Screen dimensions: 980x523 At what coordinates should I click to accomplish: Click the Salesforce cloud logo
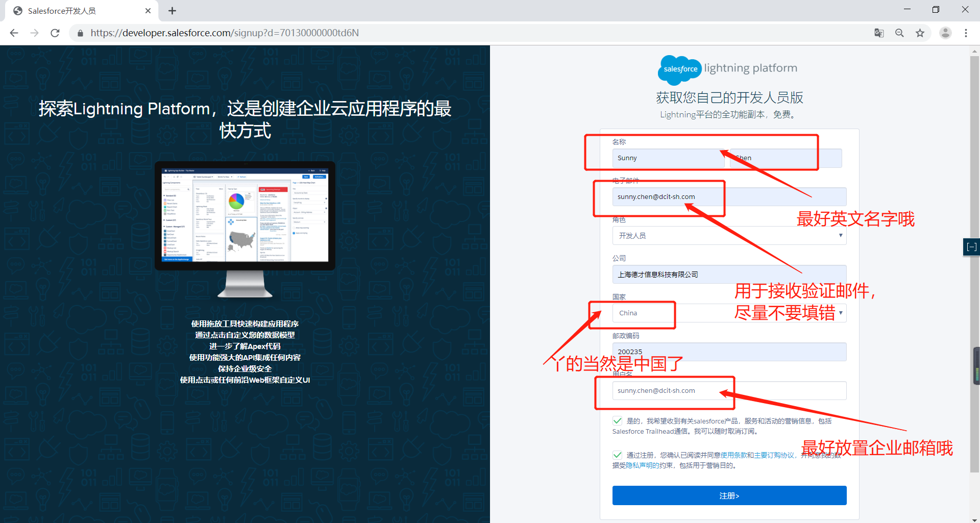[x=679, y=70]
